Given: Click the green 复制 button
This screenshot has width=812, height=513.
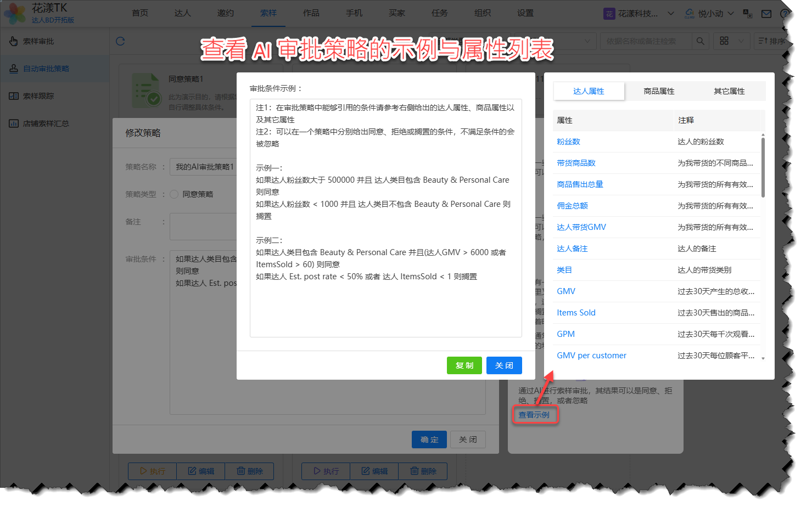Looking at the screenshot, I should [464, 365].
